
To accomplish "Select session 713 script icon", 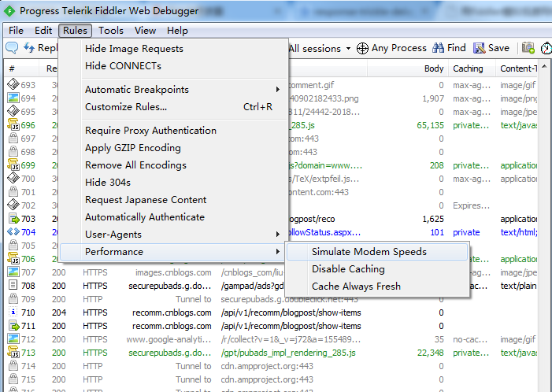I will tap(13, 352).
